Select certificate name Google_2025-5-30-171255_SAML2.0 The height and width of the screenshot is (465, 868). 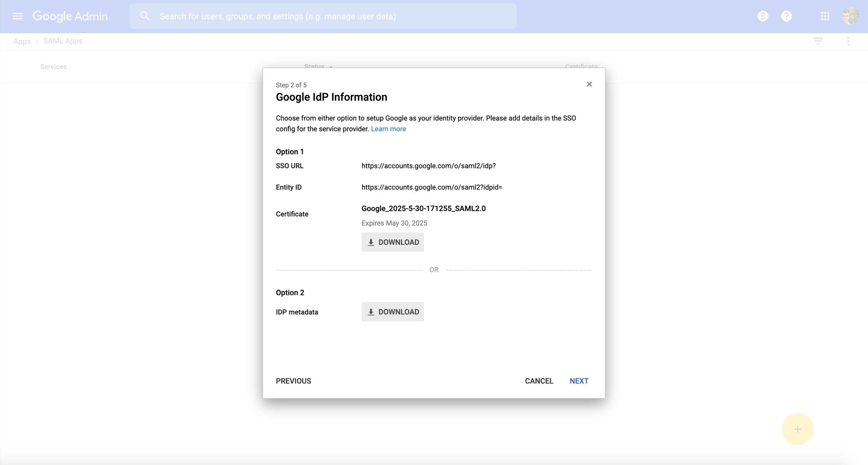pos(423,209)
